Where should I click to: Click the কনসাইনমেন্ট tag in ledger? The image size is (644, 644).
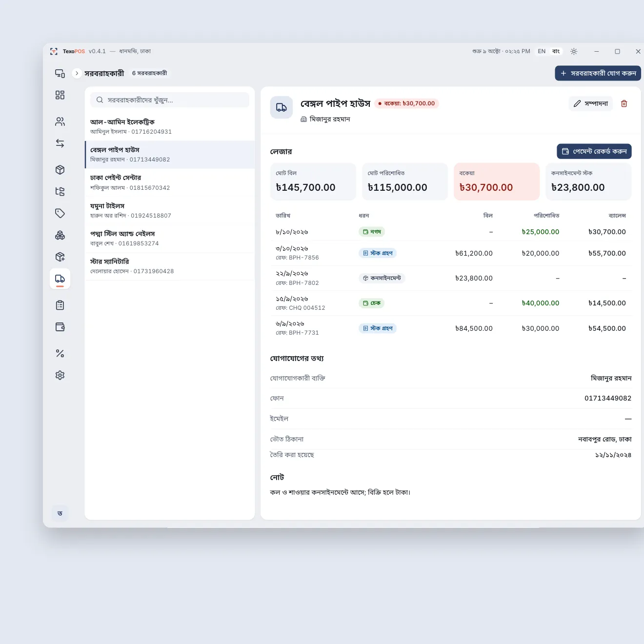pos(382,278)
